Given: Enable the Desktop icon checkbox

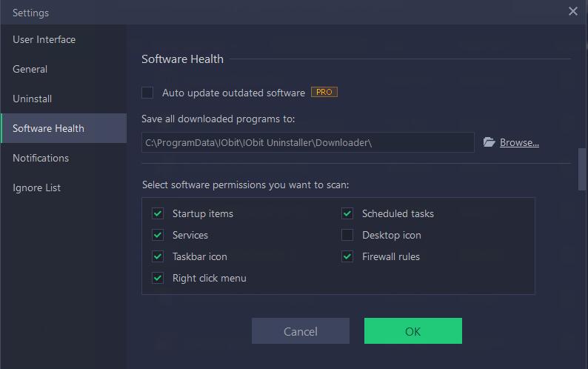Looking at the screenshot, I should 347,235.
